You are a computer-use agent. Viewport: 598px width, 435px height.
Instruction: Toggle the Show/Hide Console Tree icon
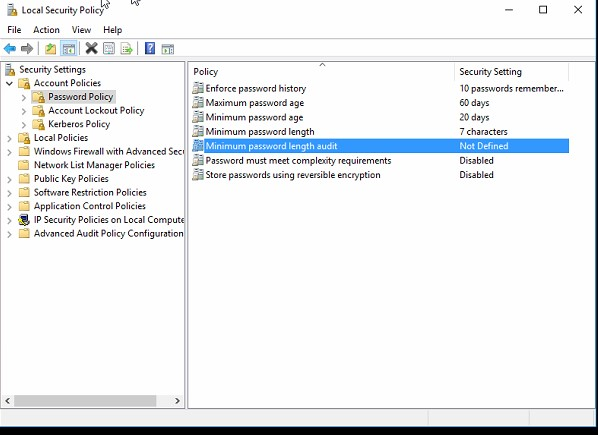(69, 49)
